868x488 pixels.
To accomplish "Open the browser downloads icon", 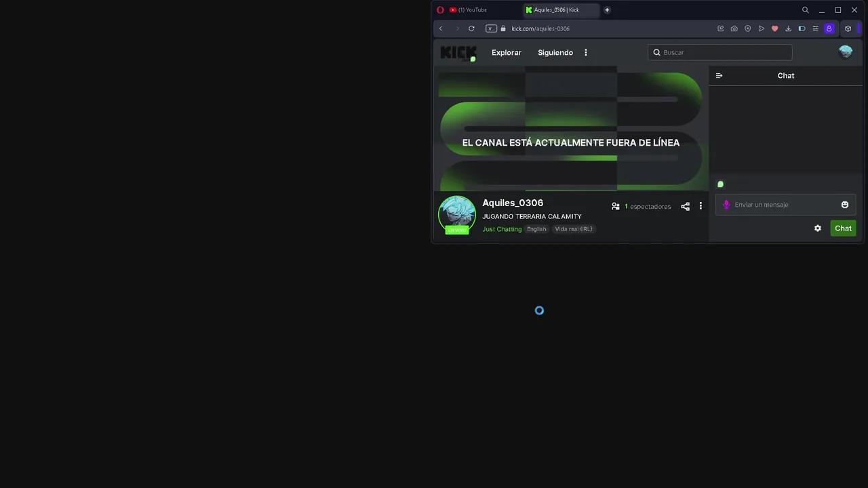I will click(x=789, y=28).
